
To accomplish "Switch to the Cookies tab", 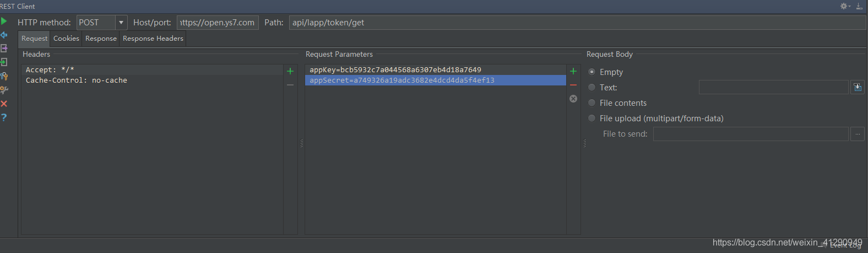I will [x=66, y=39].
